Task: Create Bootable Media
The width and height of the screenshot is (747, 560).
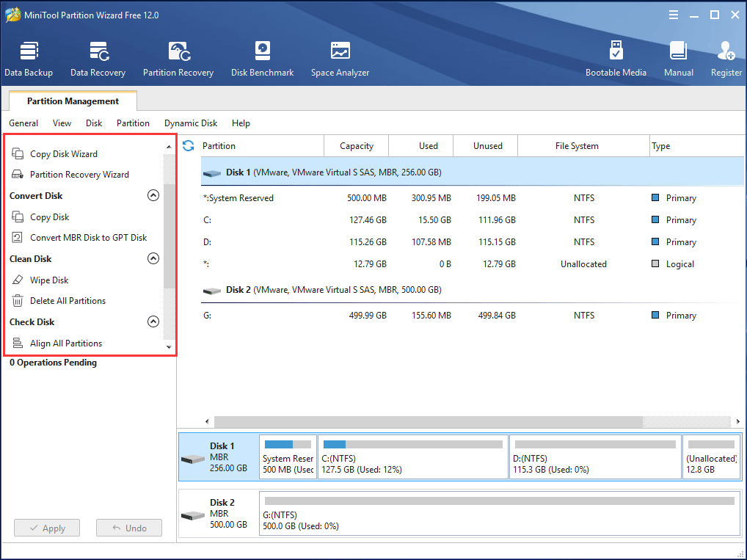Action: (616, 59)
